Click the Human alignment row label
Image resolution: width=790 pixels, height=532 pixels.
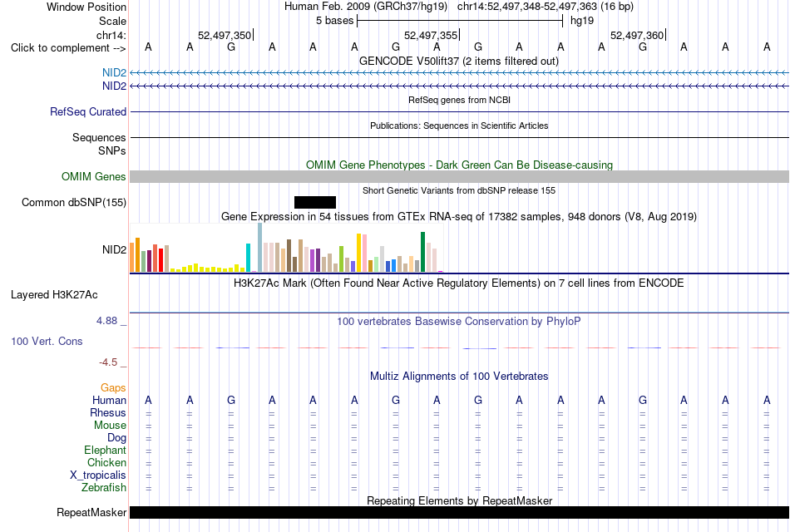[109, 400]
